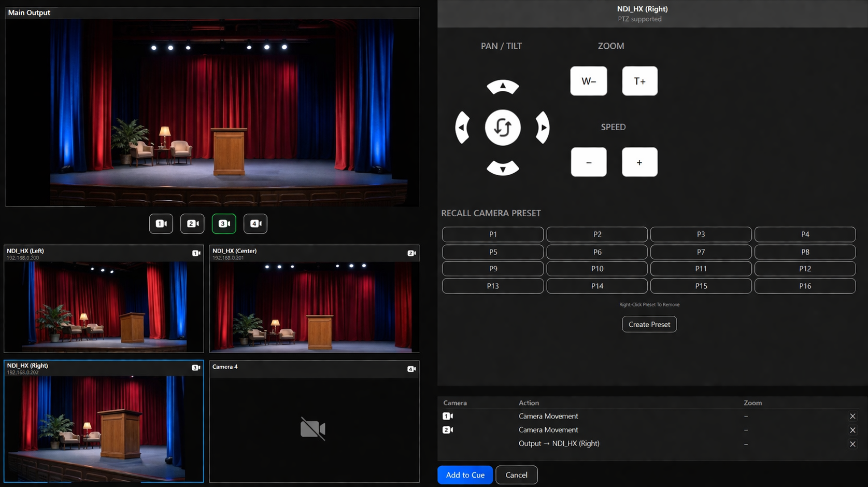Screen dimensions: 868x487
Task: Click Add to Cue
Action: (x=465, y=475)
